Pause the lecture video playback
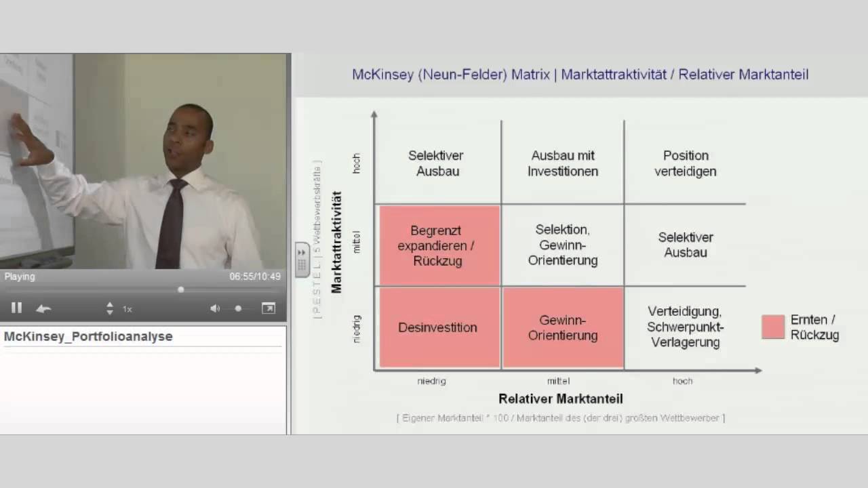The image size is (868, 488). [17, 308]
